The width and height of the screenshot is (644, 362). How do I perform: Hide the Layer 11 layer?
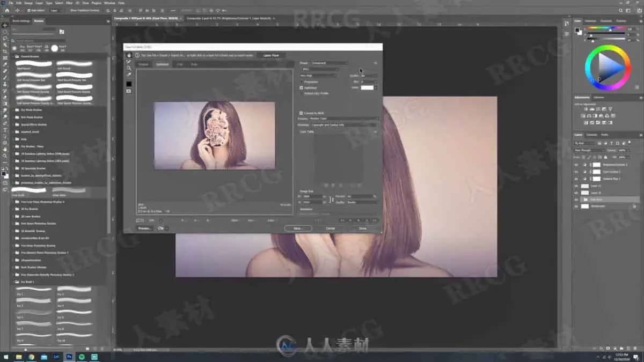click(x=576, y=186)
